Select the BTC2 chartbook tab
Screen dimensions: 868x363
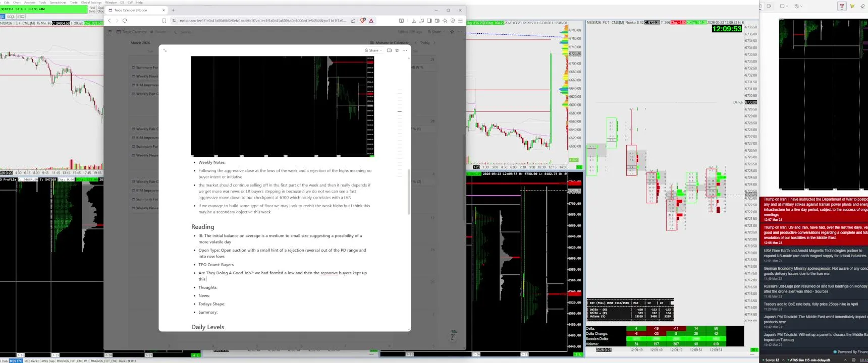coord(21,17)
